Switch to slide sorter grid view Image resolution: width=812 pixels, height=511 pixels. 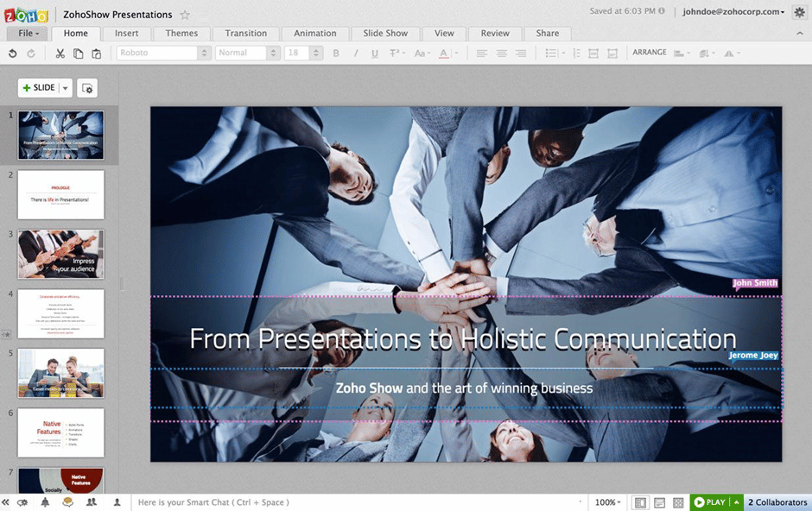[678, 502]
